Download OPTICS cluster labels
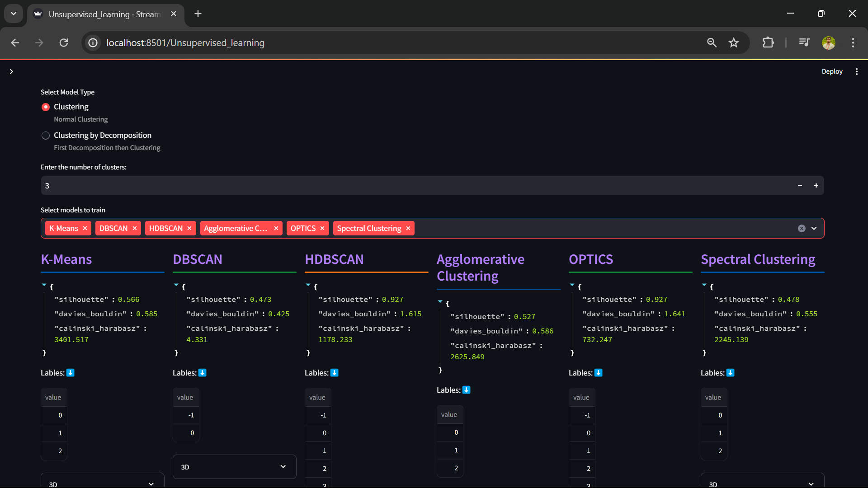Viewport: 868px width, 488px height. coord(598,373)
